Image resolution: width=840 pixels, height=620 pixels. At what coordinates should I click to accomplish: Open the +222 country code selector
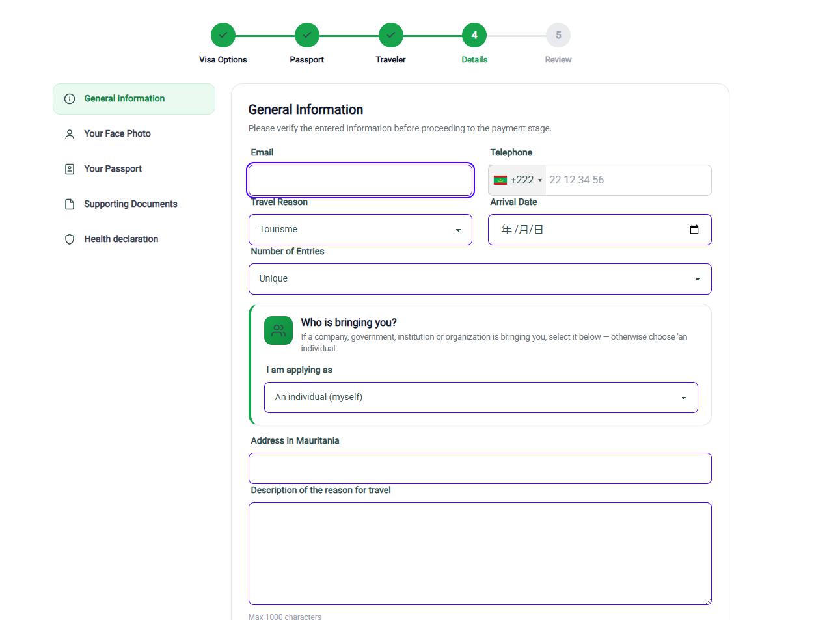click(518, 180)
